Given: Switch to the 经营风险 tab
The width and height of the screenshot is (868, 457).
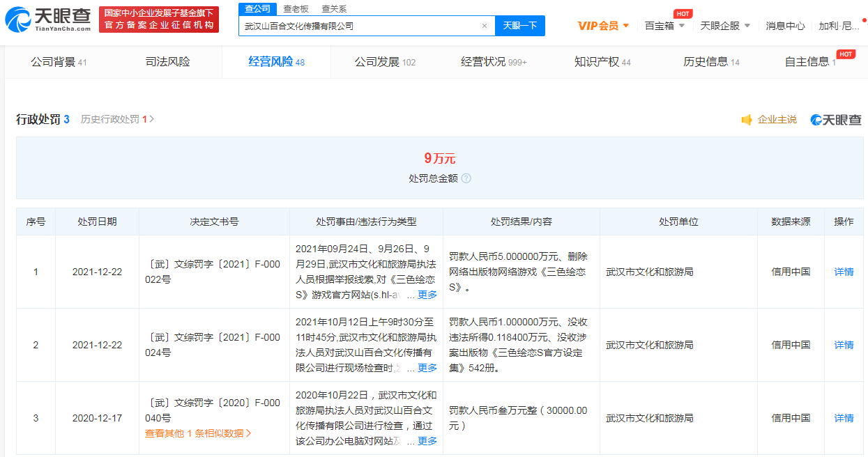Looking at the screenshot, I should pos(276,62).
